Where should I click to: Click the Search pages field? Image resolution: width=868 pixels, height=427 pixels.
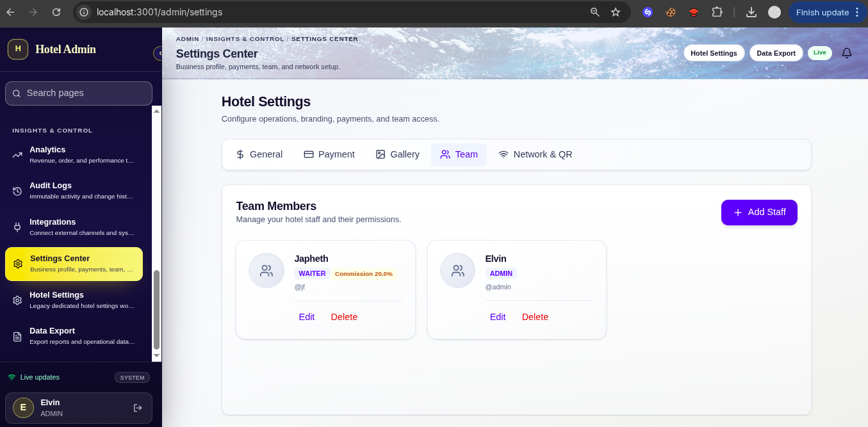(79, 93)
